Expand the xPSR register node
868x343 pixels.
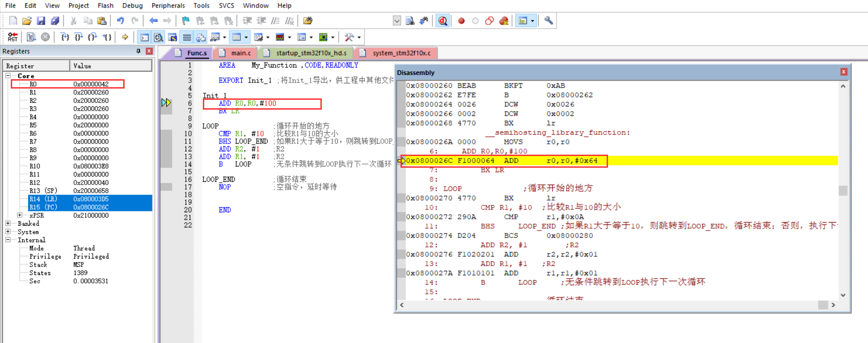[20, 215]
